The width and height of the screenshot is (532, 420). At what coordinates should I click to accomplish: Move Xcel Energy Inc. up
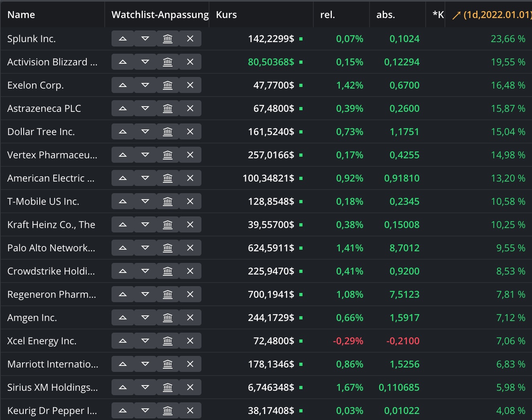pyautogui.click(x=122, y=341)
